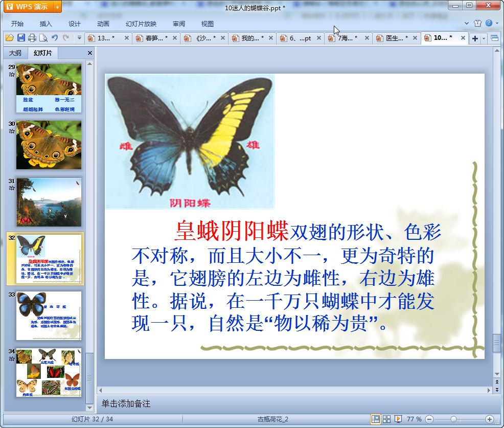This screenshot has height=428, width=504.
Task: Click previous slide double-arrow button
Action: pos(497,382)
